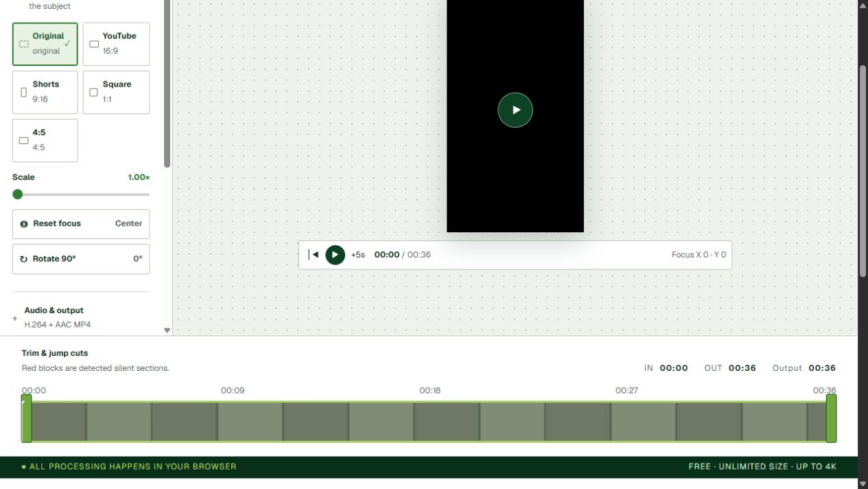Click the Focus X 0 · Y 0 readout
This screenshot has height=489, width=868.
tap(699, 255)
